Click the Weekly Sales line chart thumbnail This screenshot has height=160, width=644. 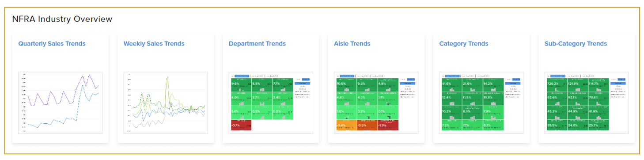pyautogui.click(x=165, y=103)
